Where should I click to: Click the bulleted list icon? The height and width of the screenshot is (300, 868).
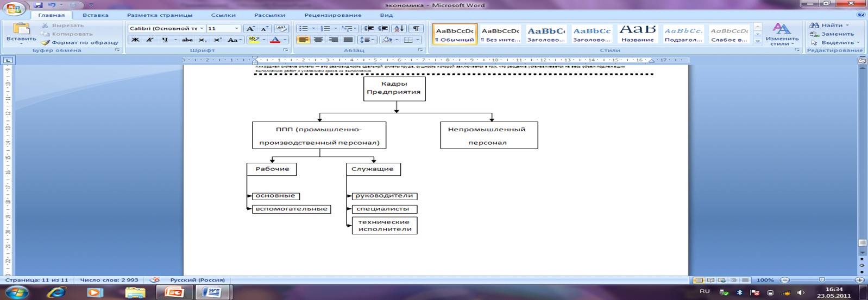(304, 28)
